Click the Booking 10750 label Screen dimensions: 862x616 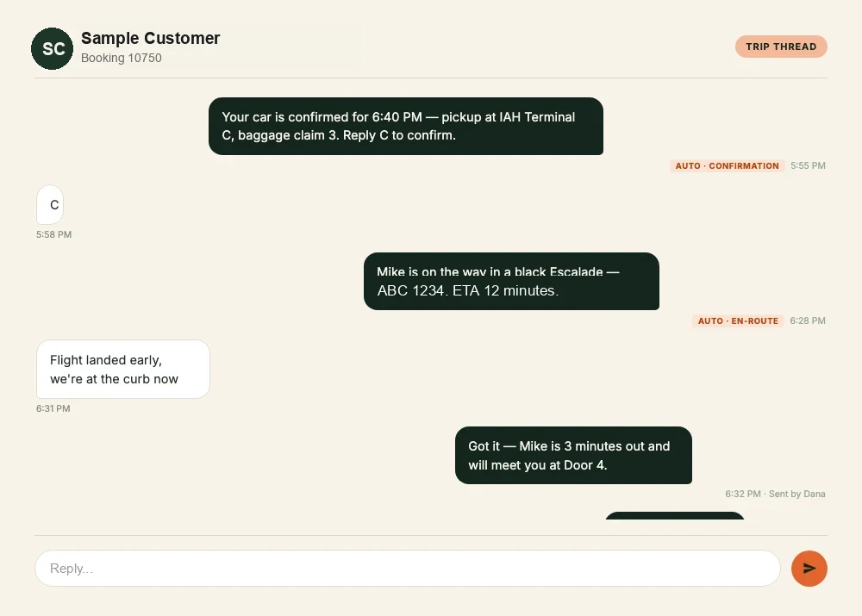point(122,58)
